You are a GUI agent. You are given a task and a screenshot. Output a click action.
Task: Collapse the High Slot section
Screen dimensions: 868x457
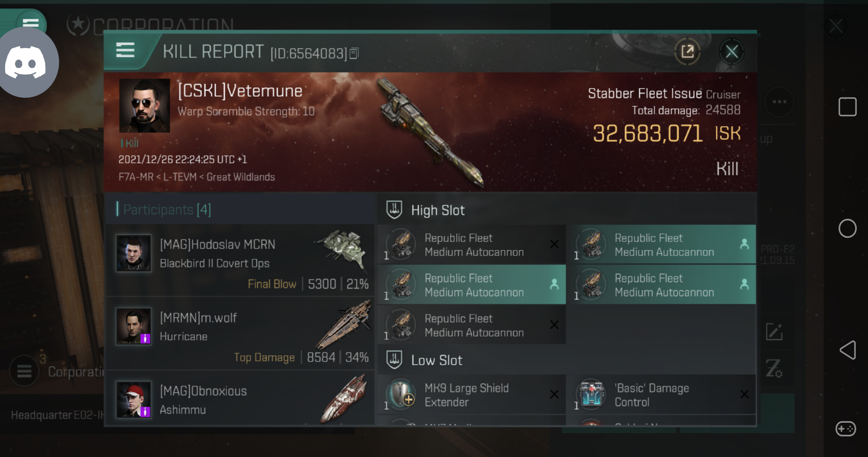click(394, 209)
